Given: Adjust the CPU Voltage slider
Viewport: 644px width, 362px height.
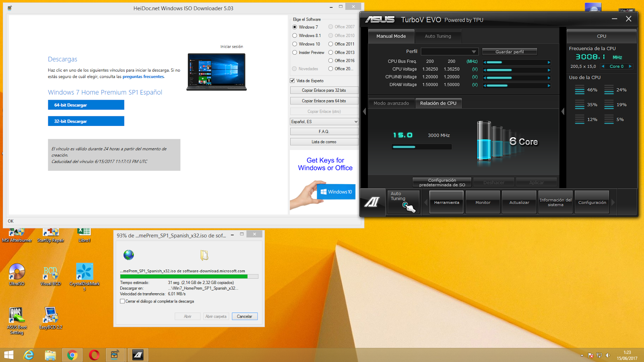Looking at the screenshot, I should pyautogui.click(x=517, y=70).
